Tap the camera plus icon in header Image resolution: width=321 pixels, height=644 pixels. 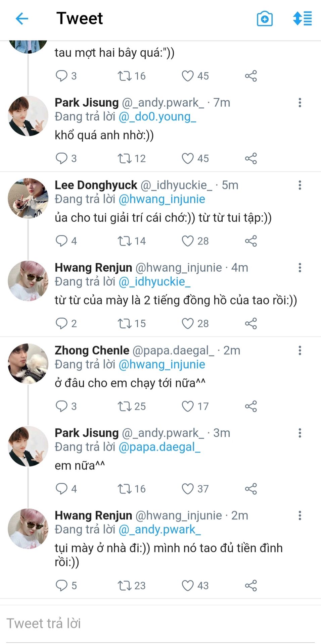pyautogui.click(x=265, y=19)
